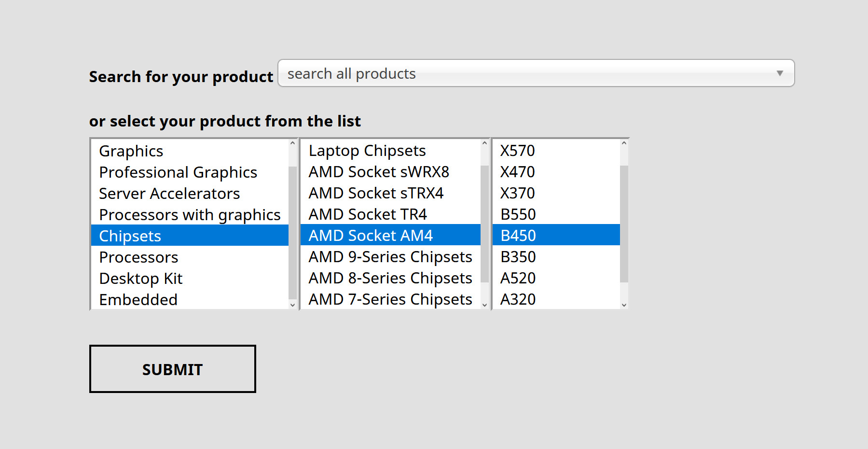The image size is (868, 449).
Task: Select AMD Socket TR4
Action: point(390,214)
